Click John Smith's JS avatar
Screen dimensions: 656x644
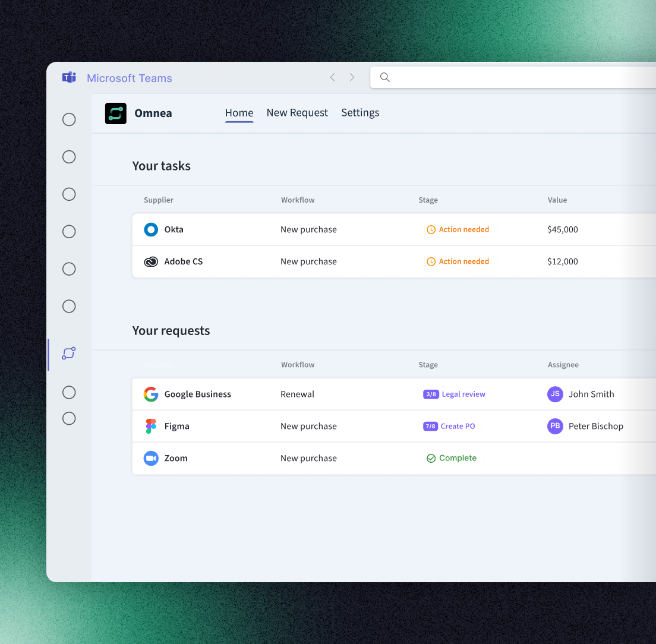click(555, 394)
